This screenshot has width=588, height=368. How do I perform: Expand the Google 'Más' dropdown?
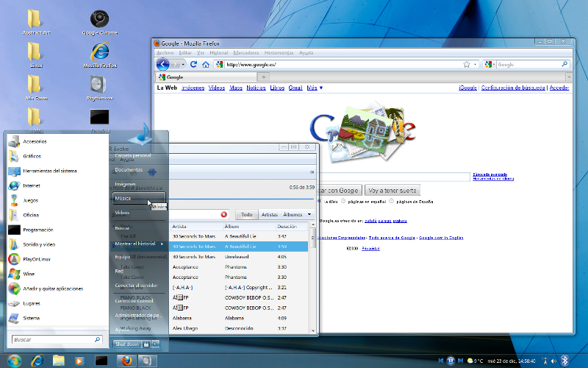point(315,88)
